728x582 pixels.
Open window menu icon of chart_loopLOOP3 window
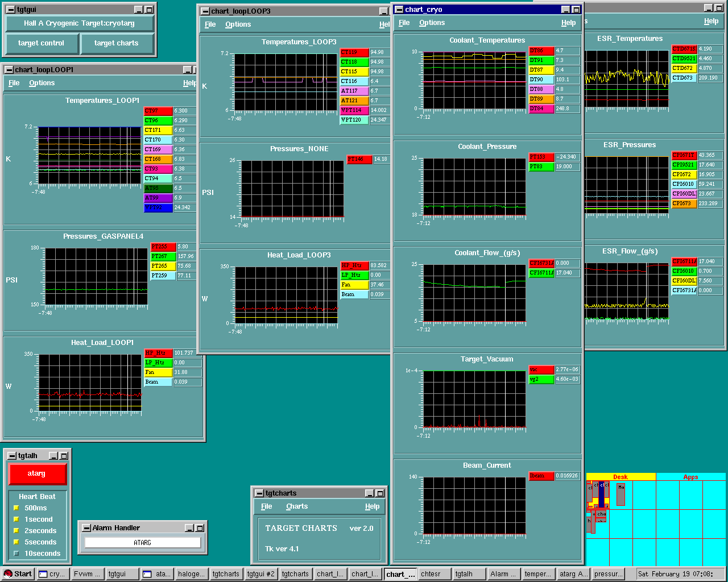pos(205,11)
